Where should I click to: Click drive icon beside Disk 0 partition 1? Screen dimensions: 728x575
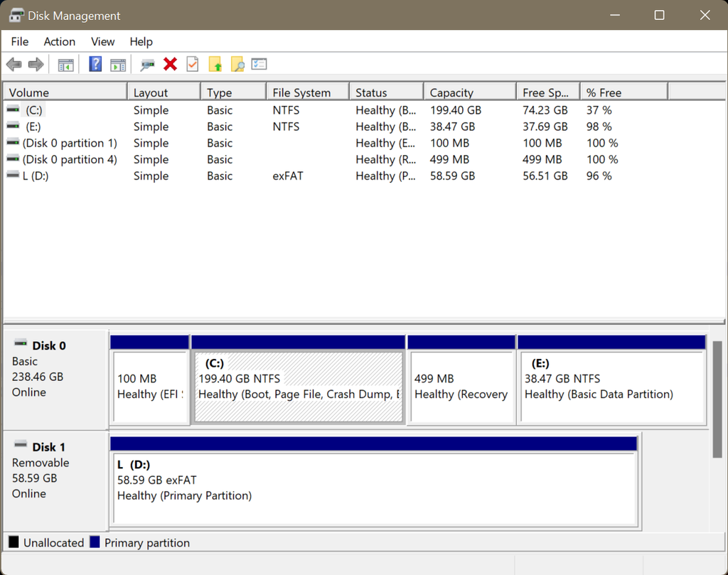pos(13,142)
